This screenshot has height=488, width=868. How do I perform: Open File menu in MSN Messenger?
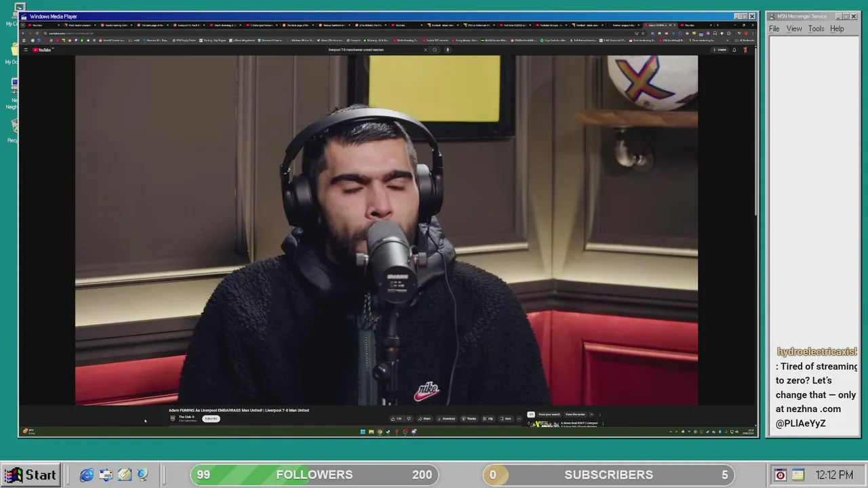(x=774, y=28)
